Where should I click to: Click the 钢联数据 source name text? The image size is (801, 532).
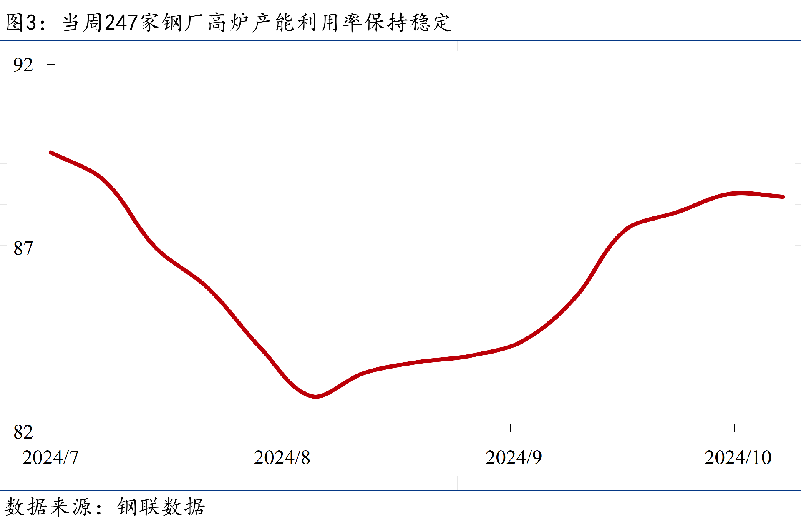click(x=161, y=507)
